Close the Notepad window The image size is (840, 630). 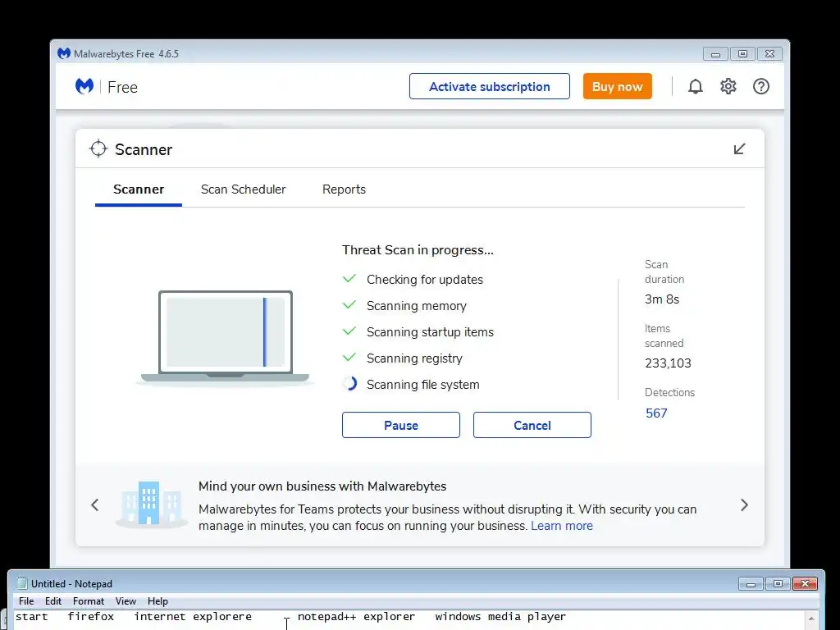click(x=805, y=583)
